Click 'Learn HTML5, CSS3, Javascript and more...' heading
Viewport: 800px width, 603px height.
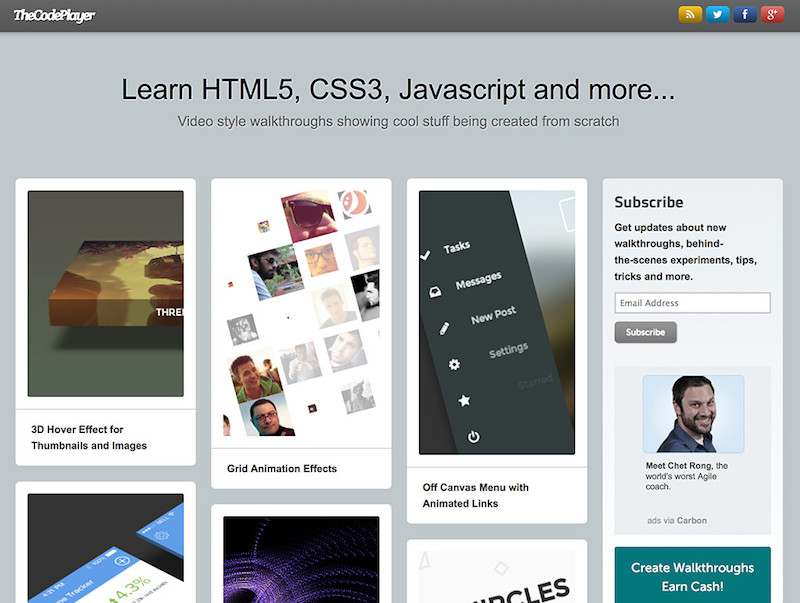tap(398, 90)
